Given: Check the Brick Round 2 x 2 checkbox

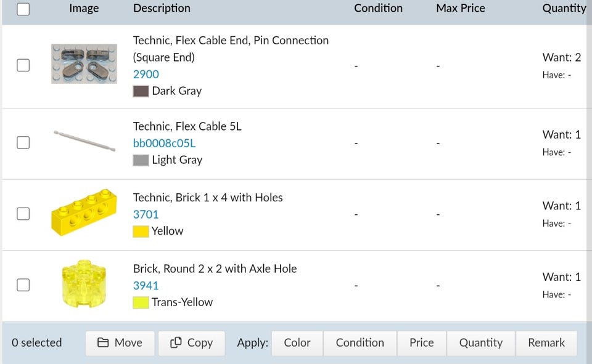Looking at the screenshot, I should coord(23,285).
